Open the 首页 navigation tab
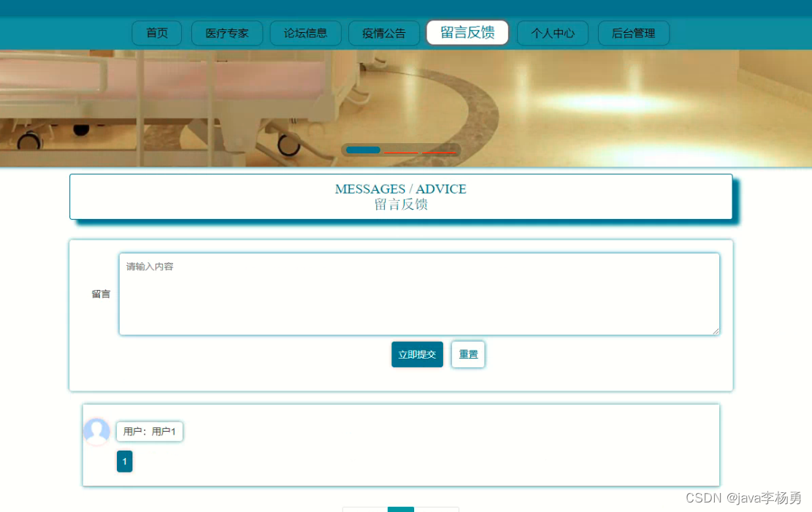The image size is (812, 512). (x=157, y=33)
